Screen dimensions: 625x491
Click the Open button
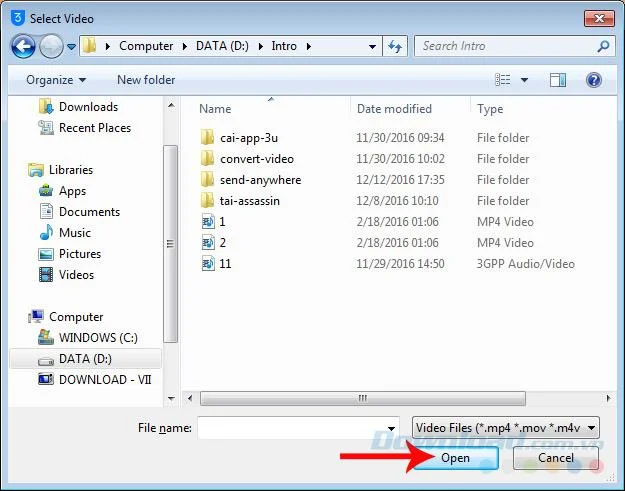tap(456, 458)
